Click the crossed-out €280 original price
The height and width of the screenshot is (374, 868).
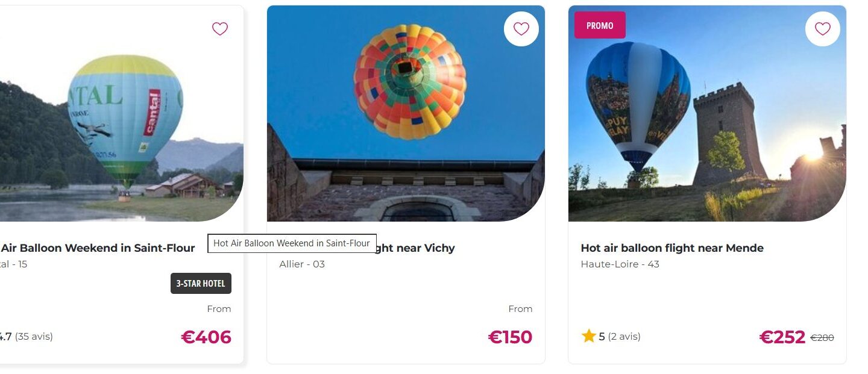tap(822, 338)
